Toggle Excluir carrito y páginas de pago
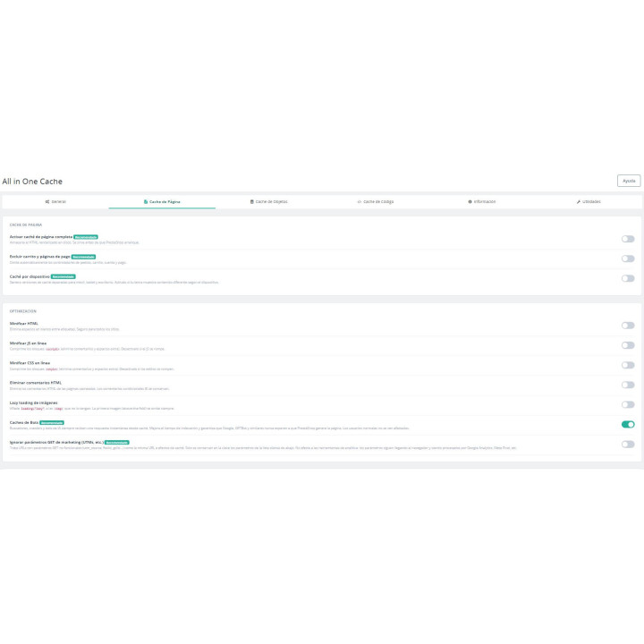 click(x=628, y=258)
